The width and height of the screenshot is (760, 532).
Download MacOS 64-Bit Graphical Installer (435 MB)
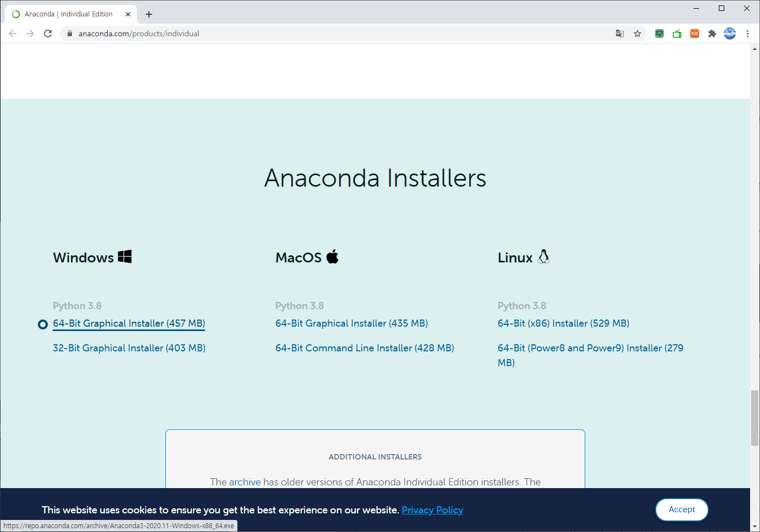tap(352, 323)
